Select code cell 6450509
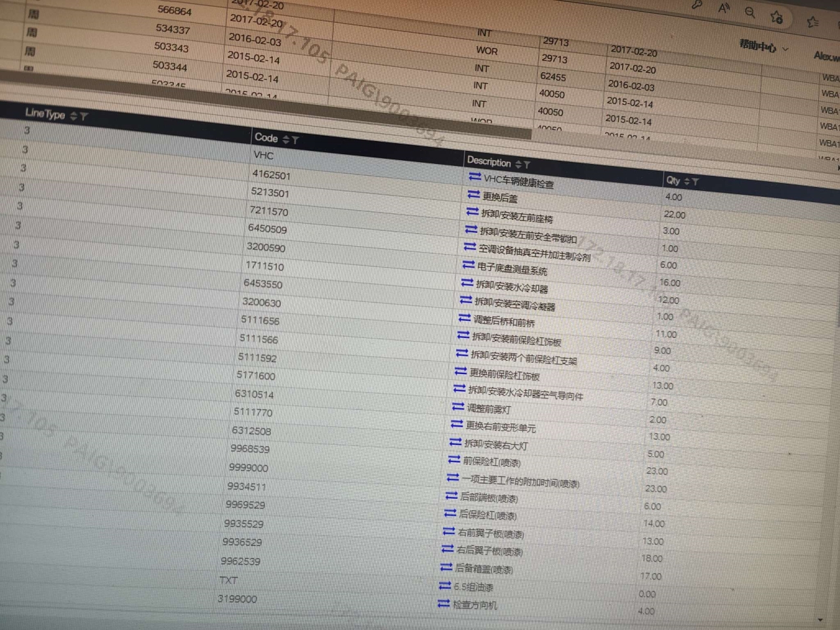The height and width of the screenshot is (630, 840). pos(267,228)
